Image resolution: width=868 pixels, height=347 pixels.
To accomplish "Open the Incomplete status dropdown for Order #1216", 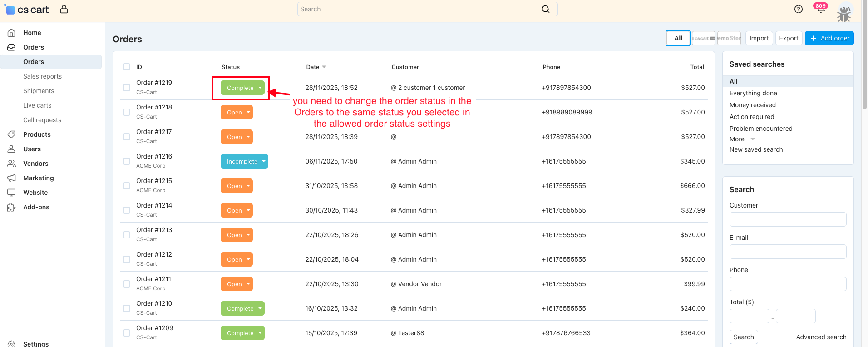I will coord(263,161).
